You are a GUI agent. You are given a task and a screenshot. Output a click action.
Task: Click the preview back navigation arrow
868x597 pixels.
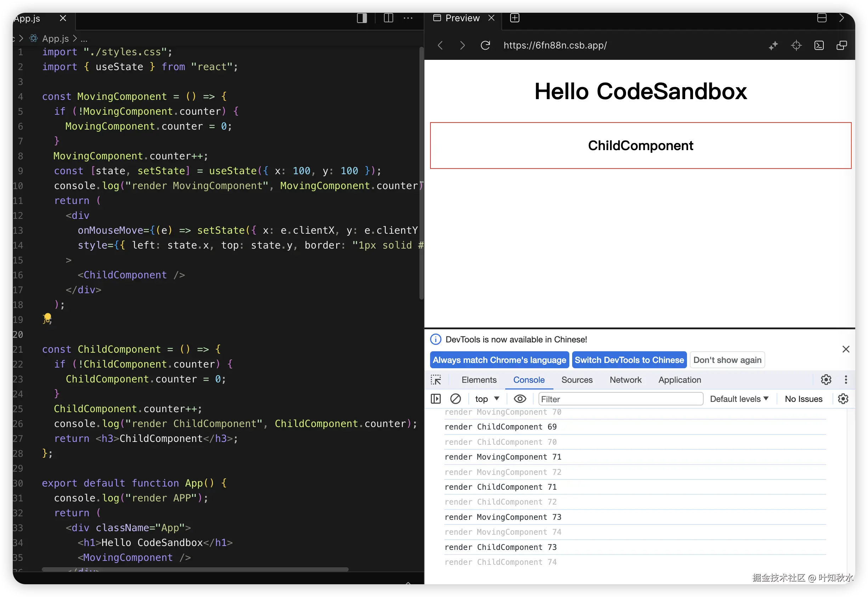coord(440,45)
